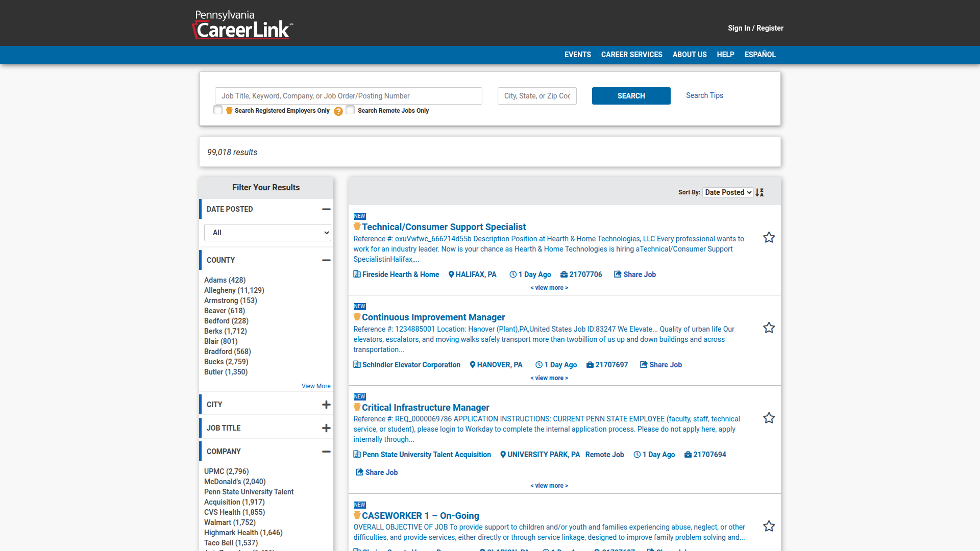Collapse the COUNTY filter section
Image resolution: width=980 pixels, height=551 pixels.
(326, 260)
